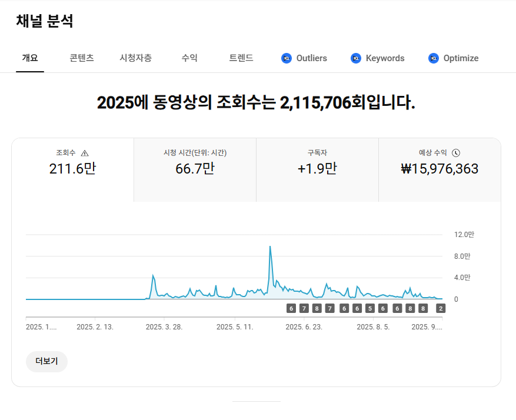Select the 개요 tab
The image size is (516, 420).
click(x=30, y=58)
